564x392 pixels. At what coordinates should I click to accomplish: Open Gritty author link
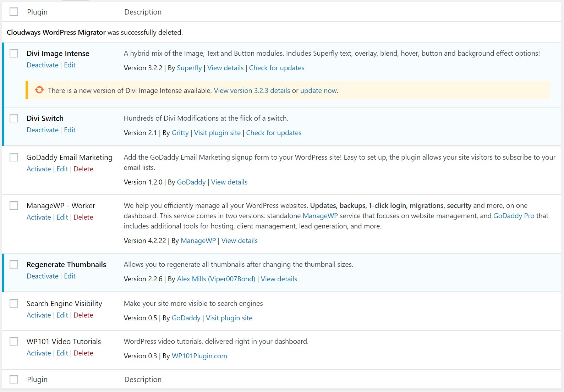(x=180, y=133)
